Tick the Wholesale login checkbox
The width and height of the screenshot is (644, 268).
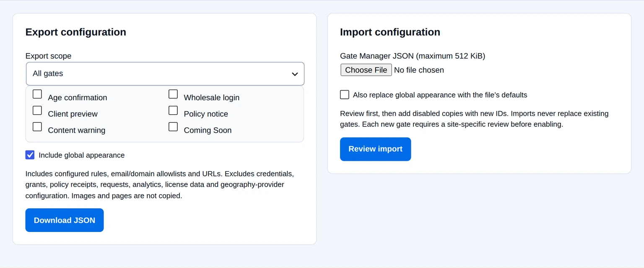(173, 94)
